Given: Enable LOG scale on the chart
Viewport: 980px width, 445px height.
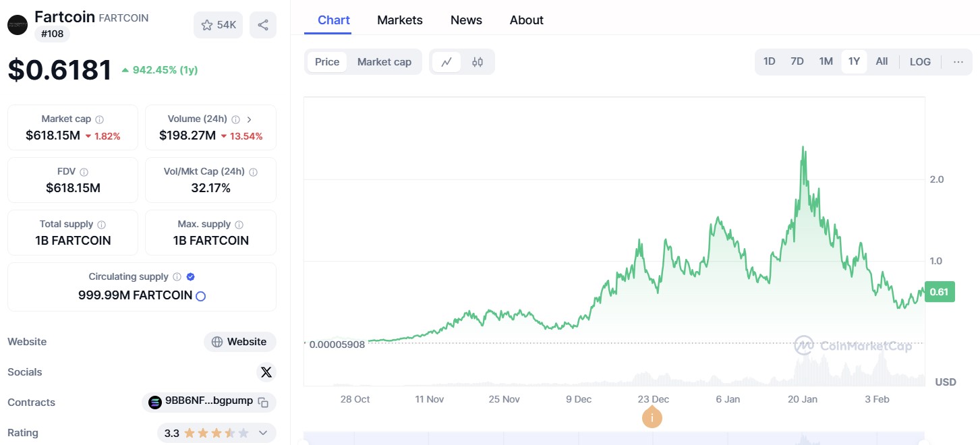Looking at the screenshot, I should (x=920, y=61).
